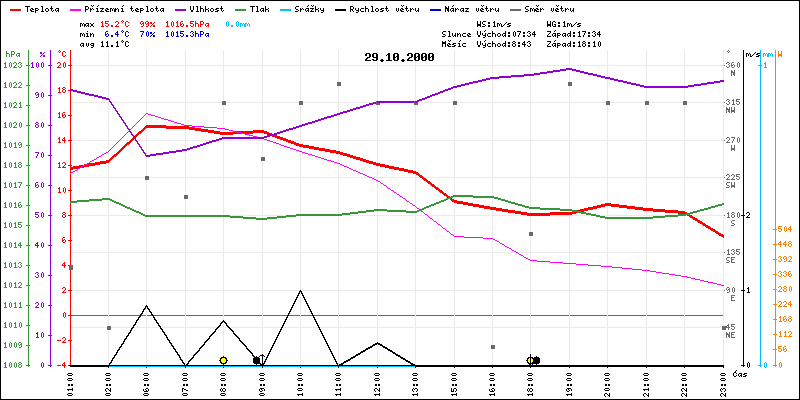Viewport: 800px width, 400px height.
Task: Click the black moonrise marker near 09:00
Action: click(257, 360)
